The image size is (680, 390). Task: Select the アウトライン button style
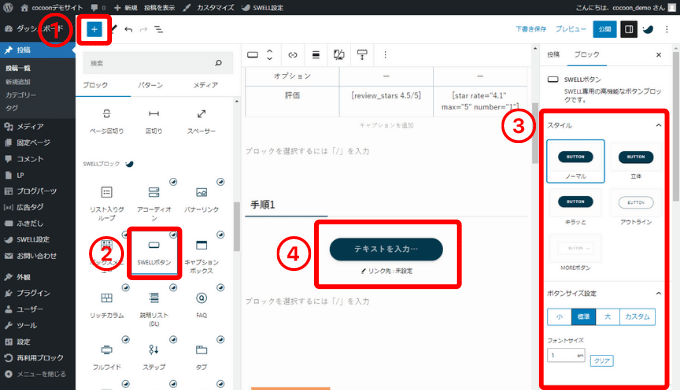click(x=636, y=207)
